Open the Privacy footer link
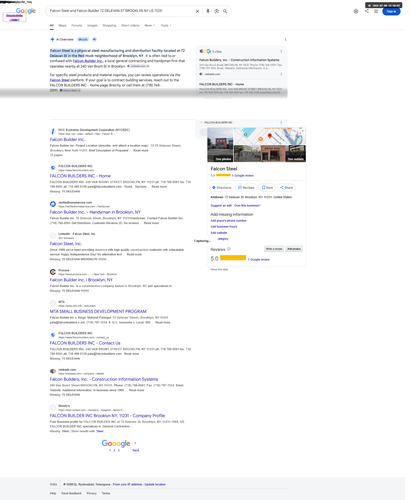 [x=91, y=493]
